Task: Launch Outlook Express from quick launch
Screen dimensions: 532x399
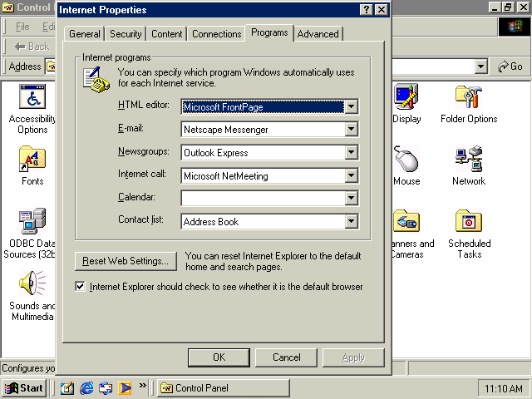Action: 106,388
